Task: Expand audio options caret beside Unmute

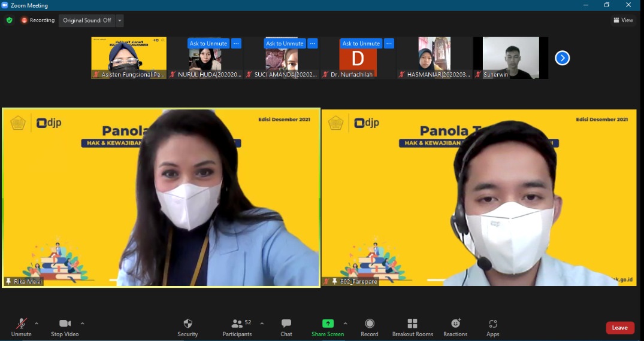Action: (x=37, y=324)
